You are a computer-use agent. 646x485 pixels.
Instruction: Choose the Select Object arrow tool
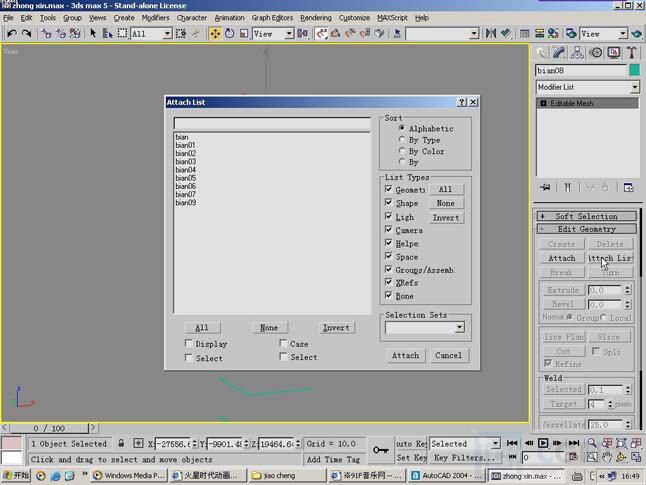click(x=93, y=33)
